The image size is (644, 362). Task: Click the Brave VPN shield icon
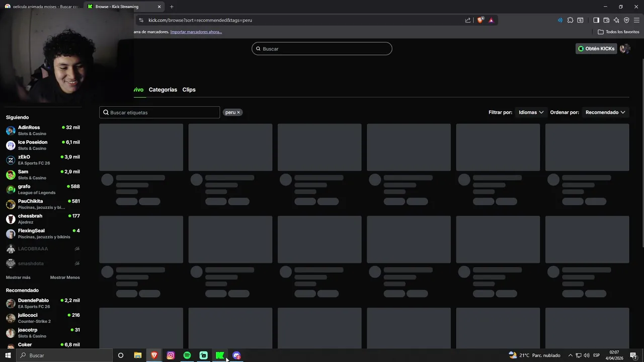pyautogui.click(x=626, y=20)
